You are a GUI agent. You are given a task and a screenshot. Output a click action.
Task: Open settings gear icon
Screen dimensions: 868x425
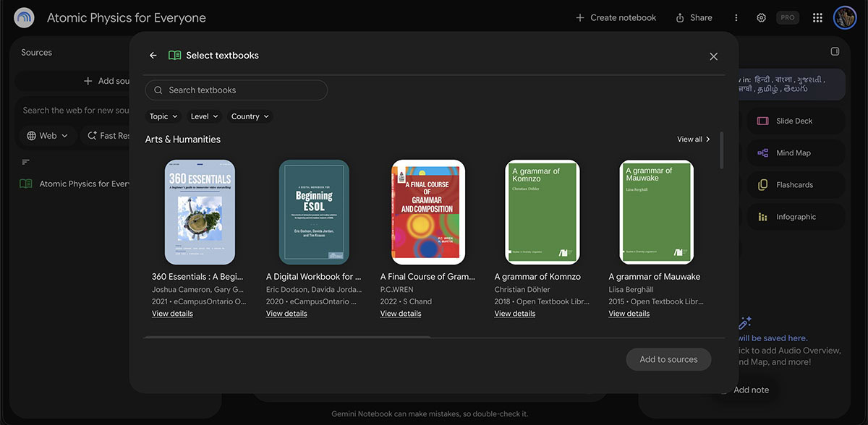761,18
